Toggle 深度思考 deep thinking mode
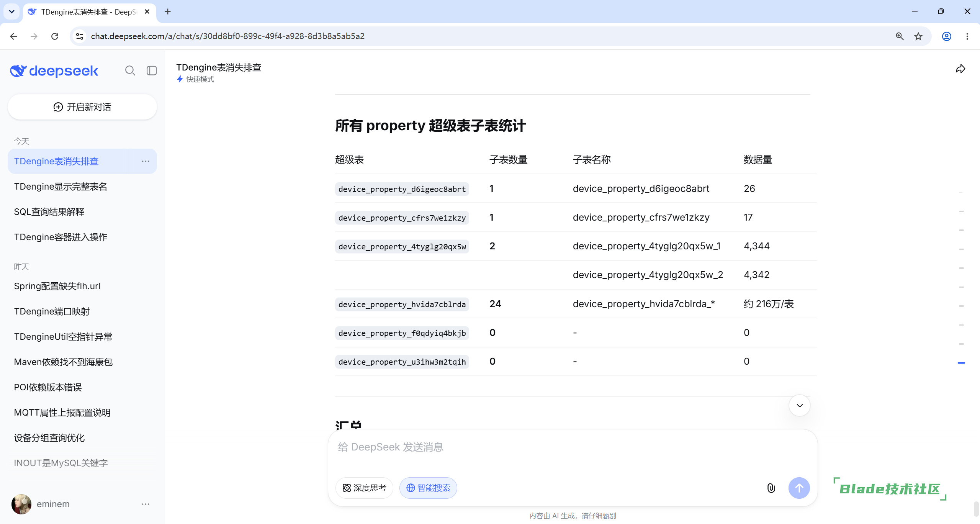 click(x=364, y=488)
